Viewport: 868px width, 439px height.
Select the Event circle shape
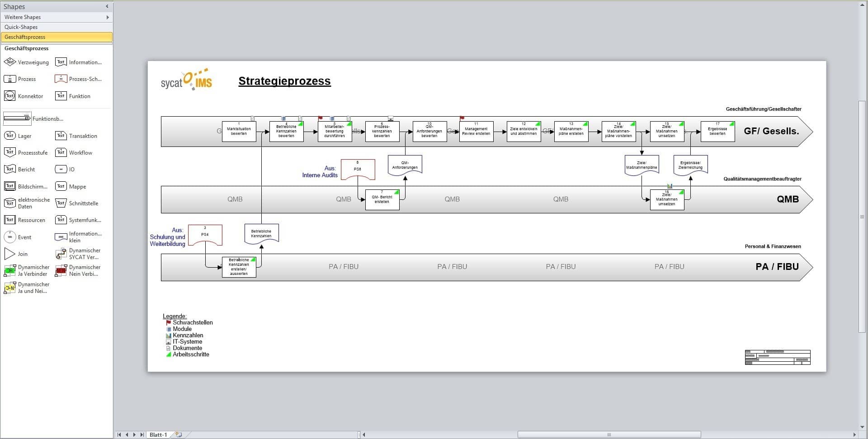coord(10,237)
